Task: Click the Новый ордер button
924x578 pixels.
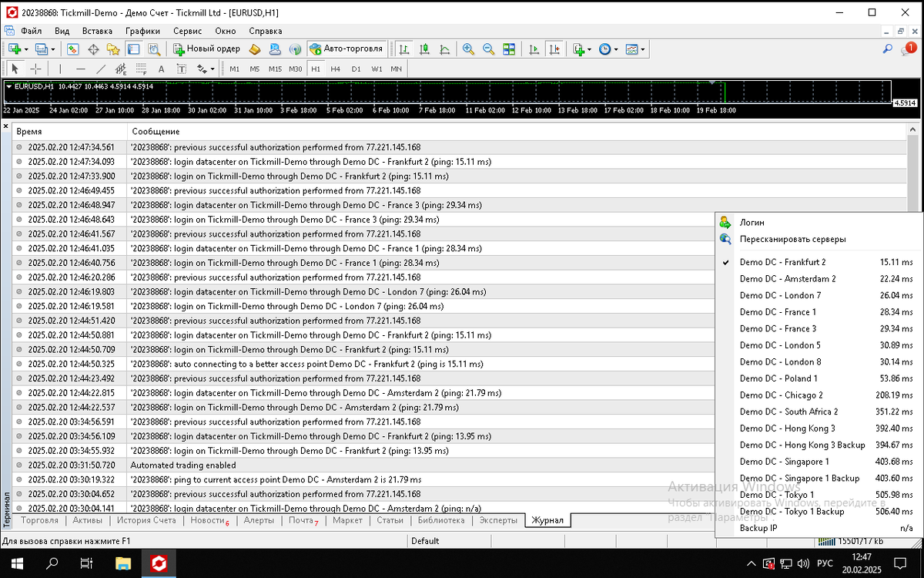Action: point(206,49)
